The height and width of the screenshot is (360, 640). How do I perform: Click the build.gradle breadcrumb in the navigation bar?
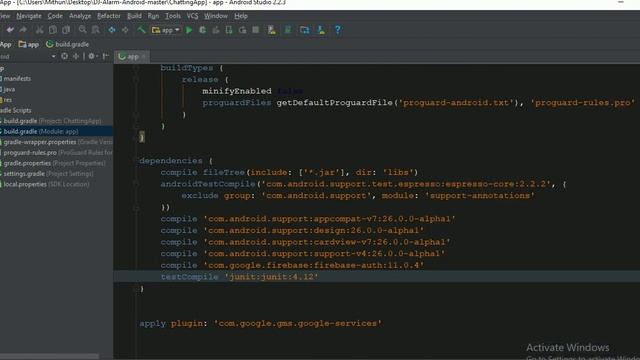coord(68,44)
